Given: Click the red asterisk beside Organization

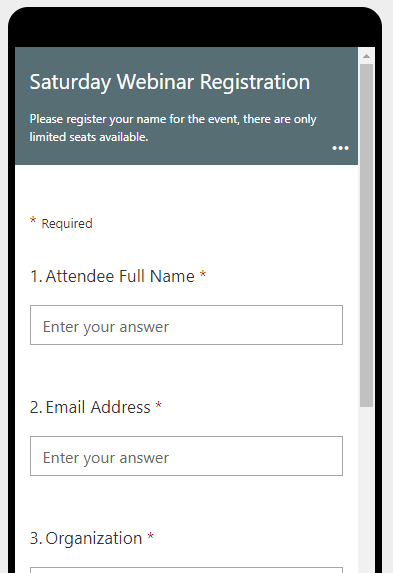Looking at the screenshot, I should (x=150, y=536).
